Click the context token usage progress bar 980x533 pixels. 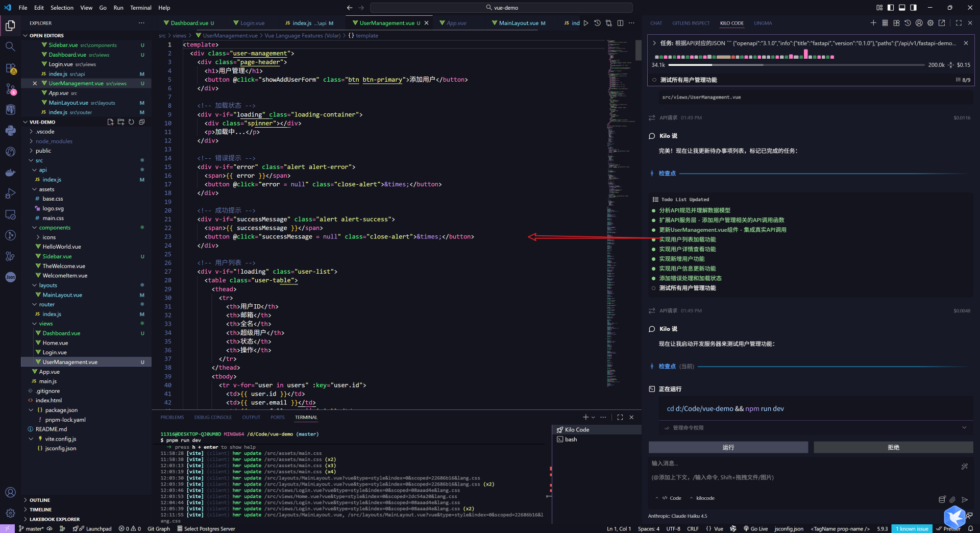click(796, 65)
